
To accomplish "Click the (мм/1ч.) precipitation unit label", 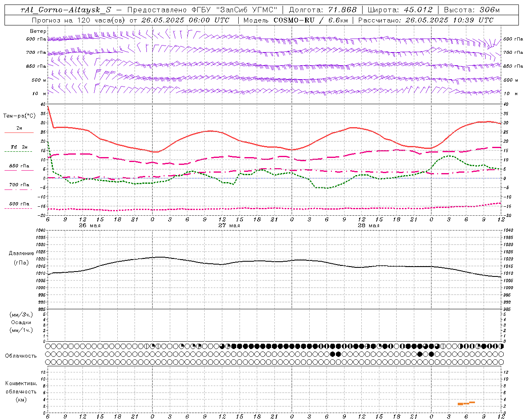I will (x=21, y=330).
